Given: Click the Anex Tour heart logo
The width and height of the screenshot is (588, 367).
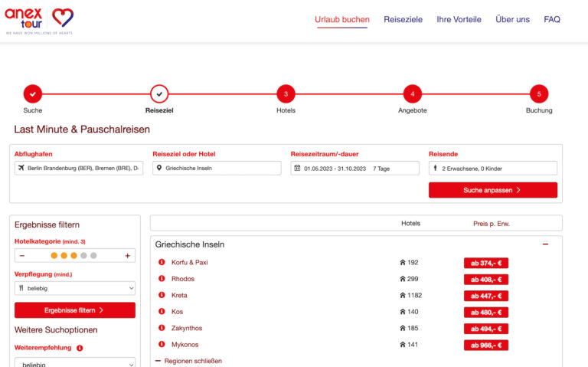Looking at the screenshot, I should pos(63,18).
